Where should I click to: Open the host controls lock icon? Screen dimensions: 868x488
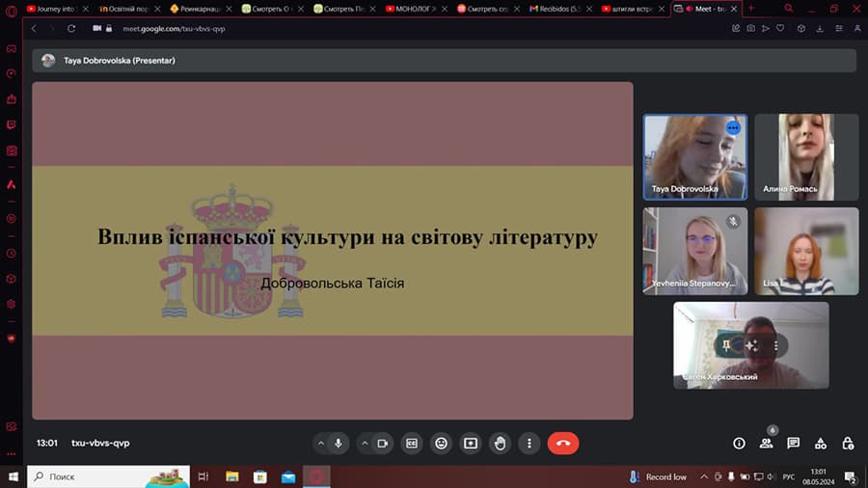(848, 444)
